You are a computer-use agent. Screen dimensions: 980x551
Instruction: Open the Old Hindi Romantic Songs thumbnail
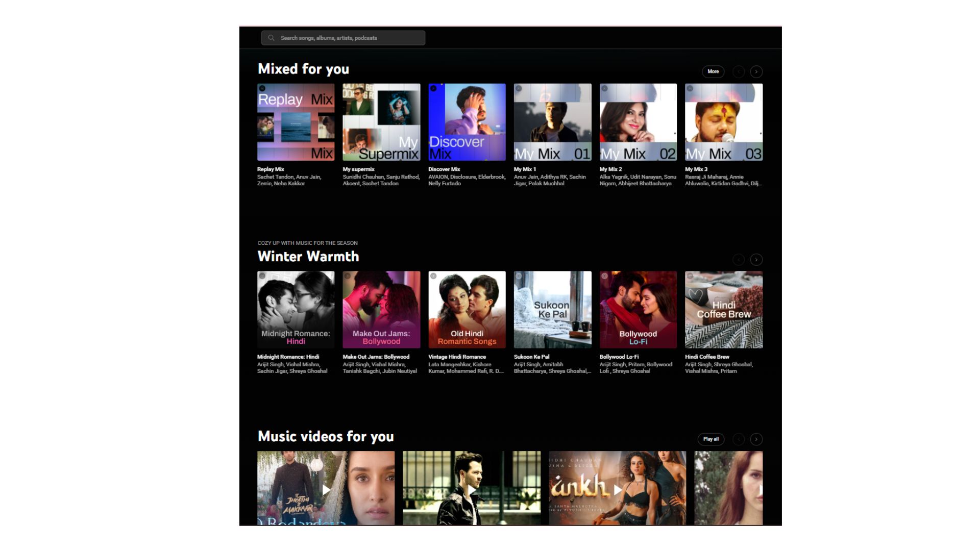(x=467, y=309)
